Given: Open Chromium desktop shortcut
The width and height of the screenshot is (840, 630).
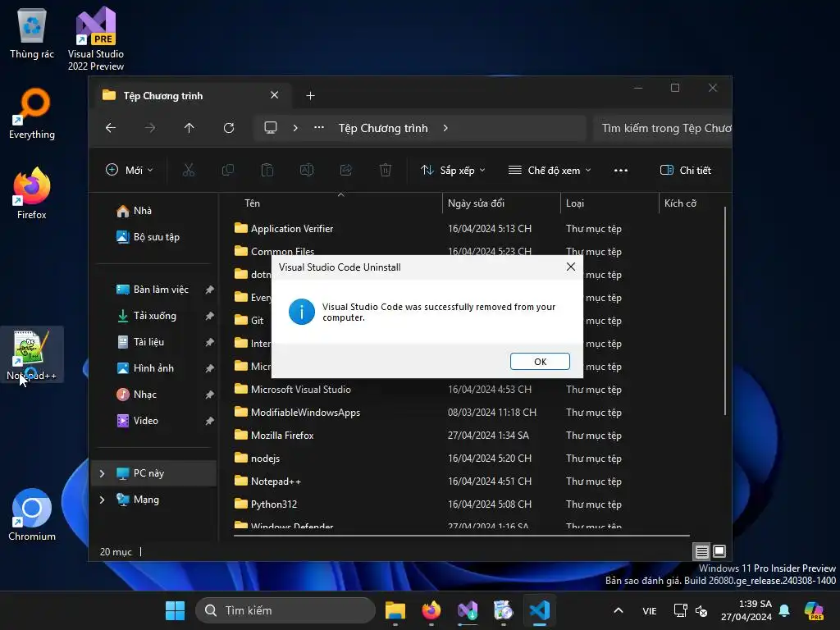Looking at the screenshot, I should (32, 515).
